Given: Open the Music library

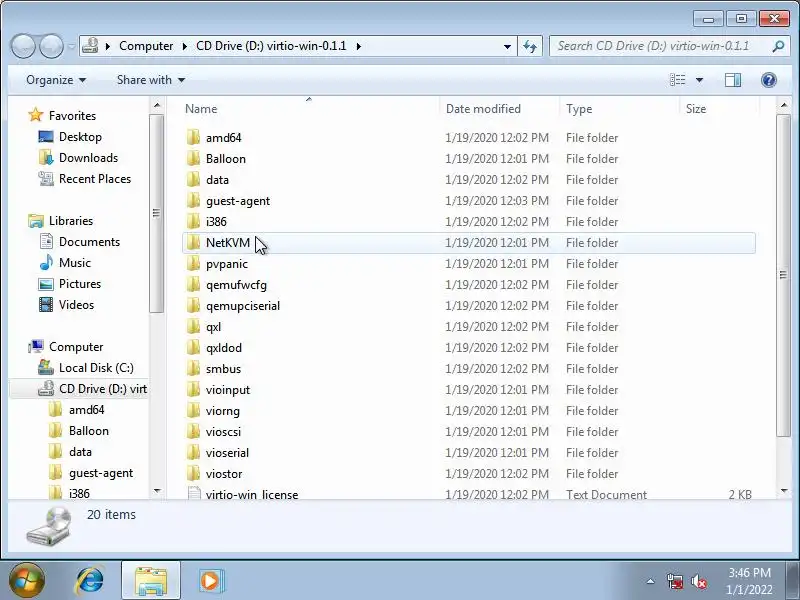Looking at the screenshot, I should tap(74, 263).
